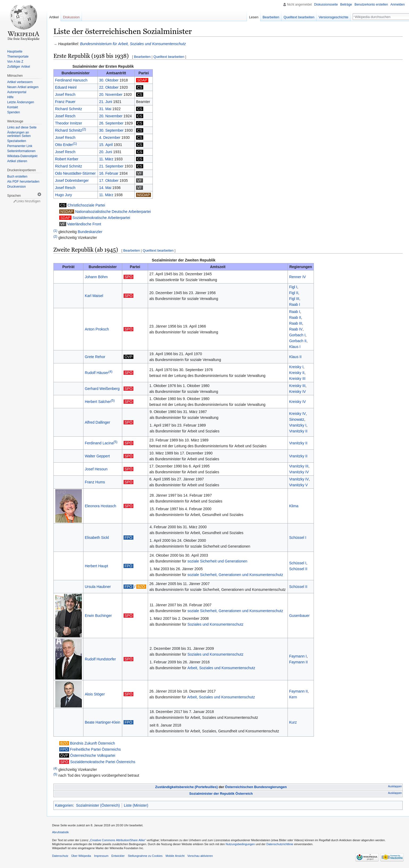Expand the Sozialminister der Republik Österreich box
Screen dimensions: 409x868
tap(394, 793)
